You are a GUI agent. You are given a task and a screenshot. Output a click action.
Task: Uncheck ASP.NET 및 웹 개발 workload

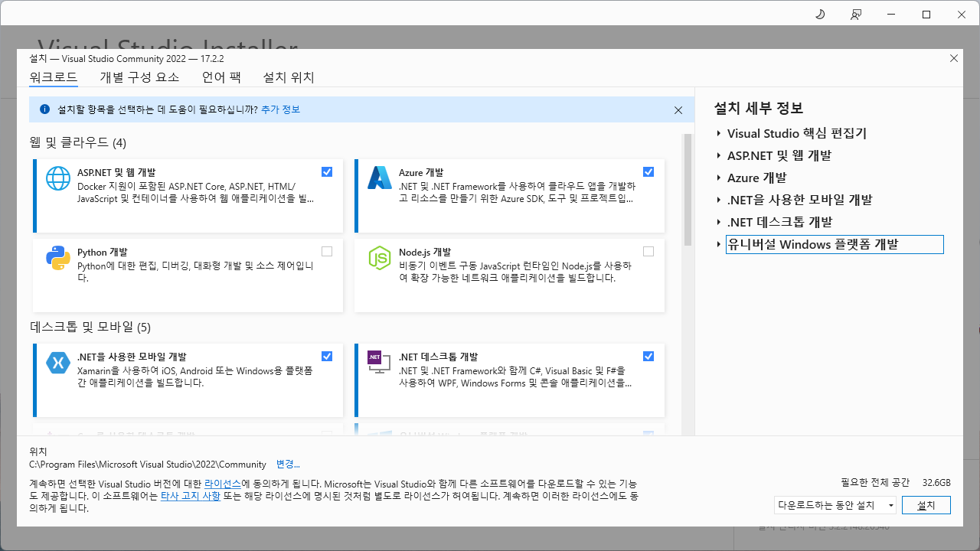tap(327, 171)
